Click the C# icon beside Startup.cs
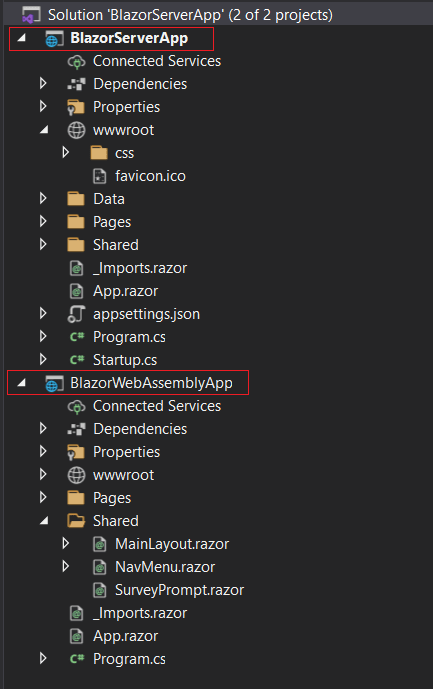Image resolution: width=433 pixels, height=689 pixels. click(77, 360)
